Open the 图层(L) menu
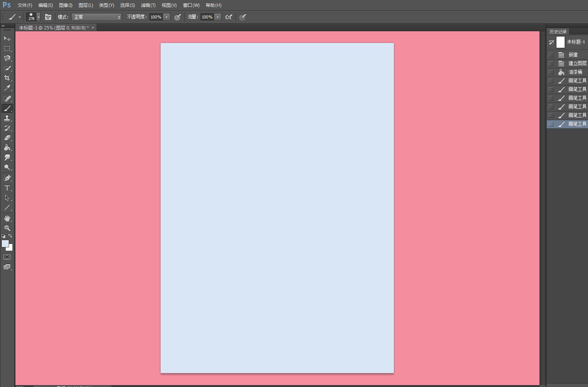Screen dimensions: 588x387 point(86,5)
